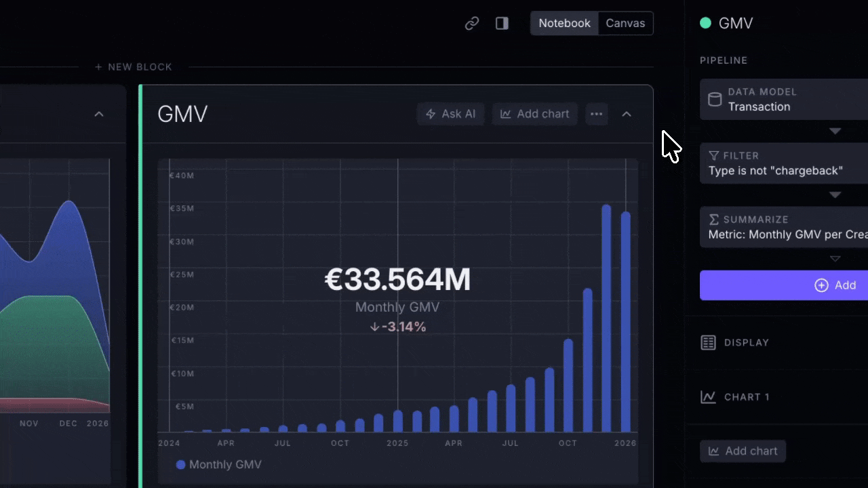
Task: Click the copy link icon
Action: pyautogui.click(x=472, y=24)
